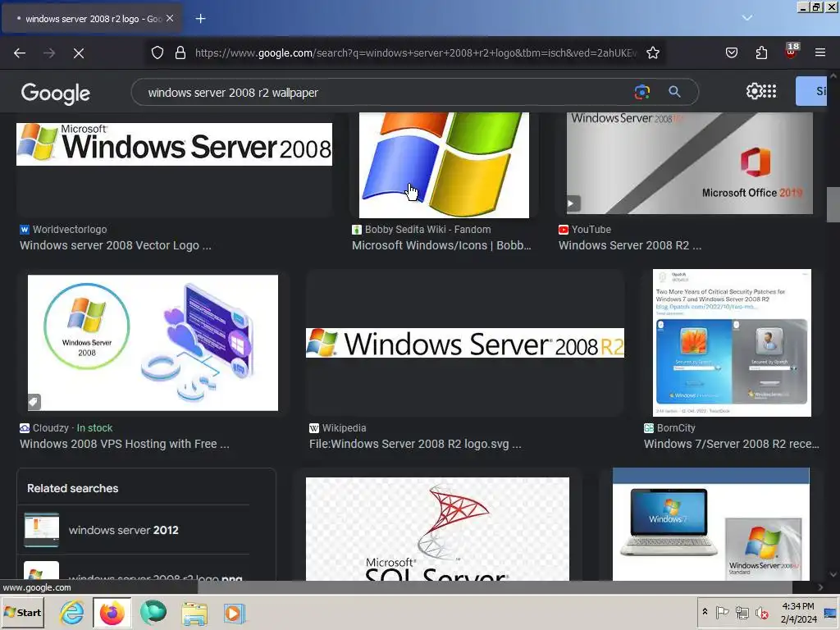The image size is (840, 630).
Task: Open the network tray icon
Action: pyautogui.click(x=742, y=612)
